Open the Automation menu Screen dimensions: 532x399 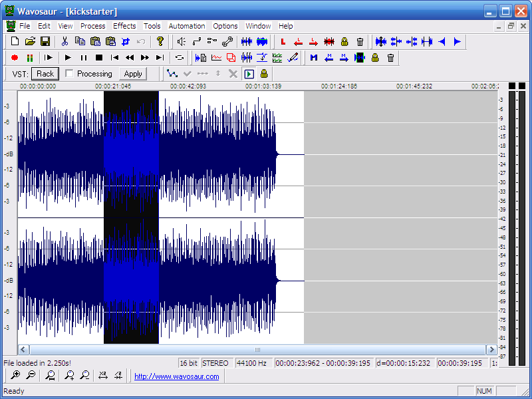click(x=187, y=26)
